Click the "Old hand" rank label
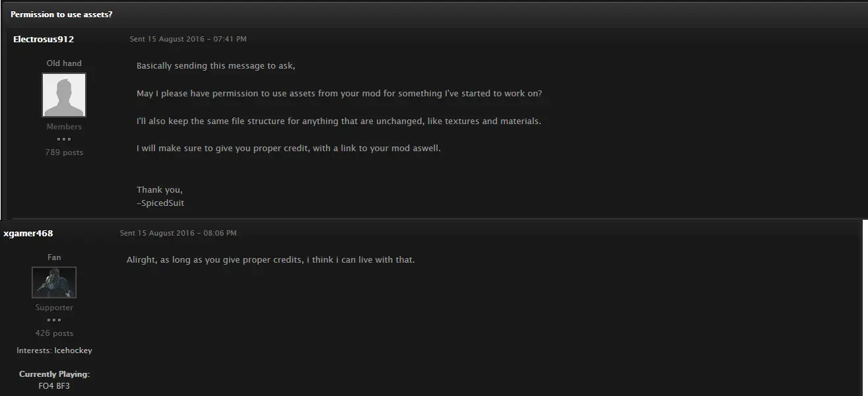868x396 pixels. pyautogui.click(x=64, y=63)
